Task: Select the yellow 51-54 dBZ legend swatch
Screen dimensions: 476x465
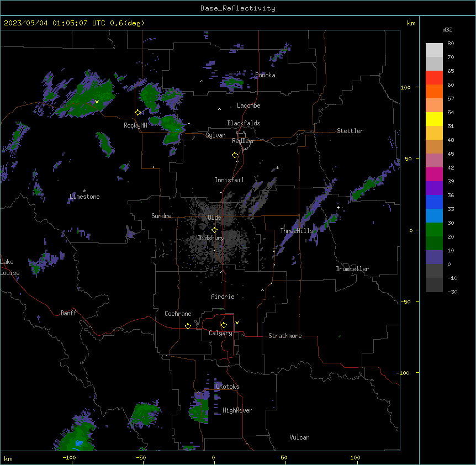Action: 434,119
